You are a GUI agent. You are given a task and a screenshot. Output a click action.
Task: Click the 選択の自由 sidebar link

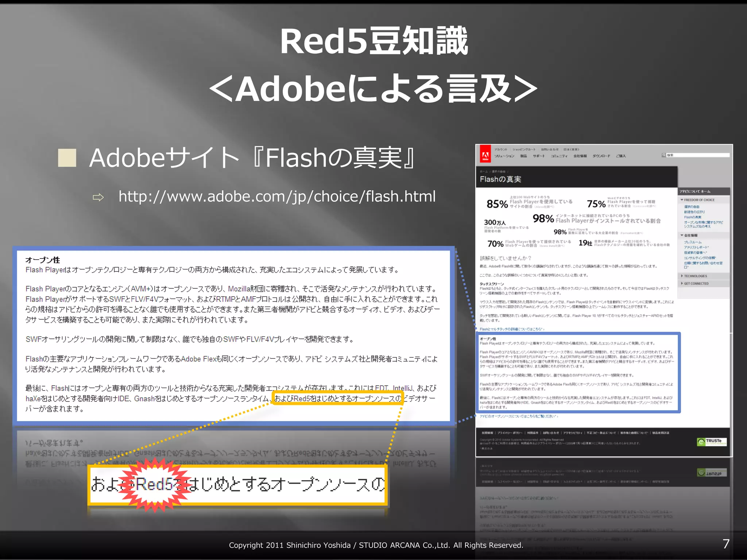tap(692, 207)
